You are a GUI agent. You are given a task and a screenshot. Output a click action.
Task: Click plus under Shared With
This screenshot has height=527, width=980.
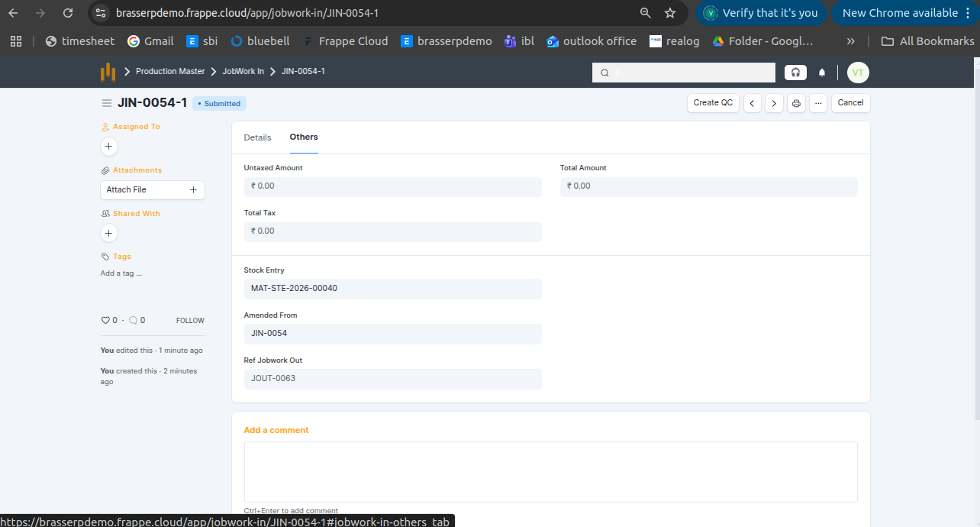109,233
